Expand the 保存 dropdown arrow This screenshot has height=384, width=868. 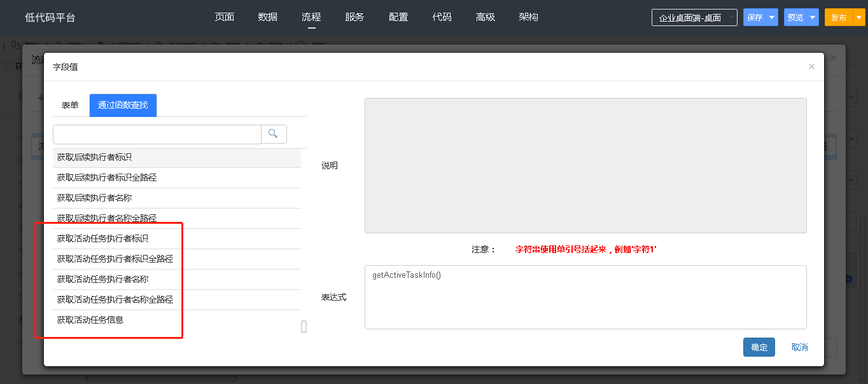(x=772, y=18)
